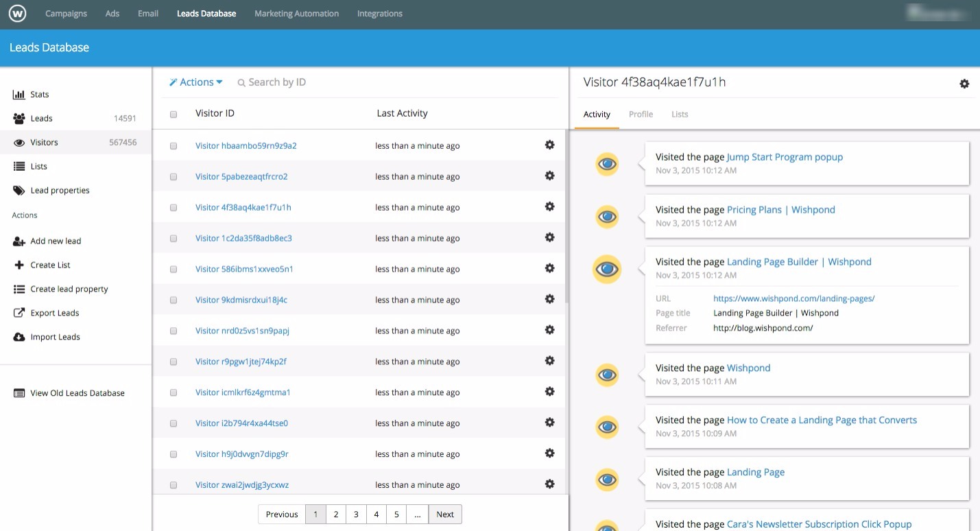Click the Search by ID field
The height and width of the screenshot is (531, 980).
pyautogui.click(x=277, y=82)
